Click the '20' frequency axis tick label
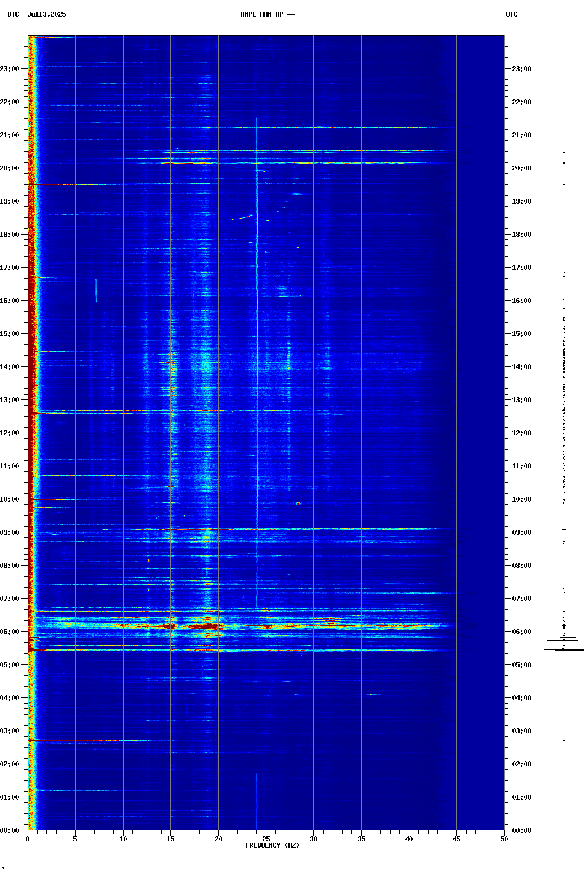The image size is (588, 874). pos(218,839)
